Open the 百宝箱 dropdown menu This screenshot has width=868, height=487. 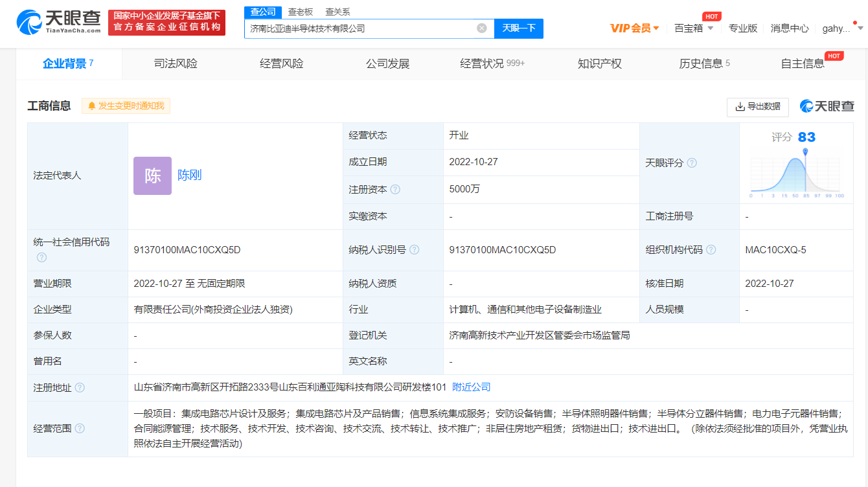point(693,28)
